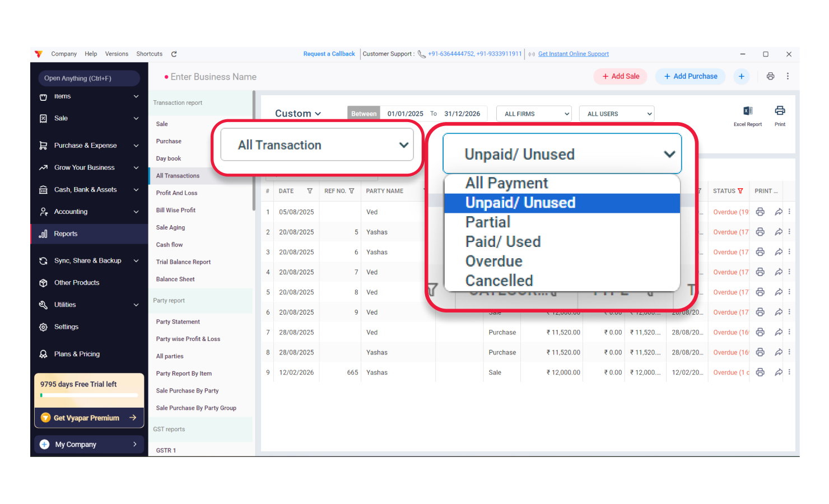Image resolution: width=829 pixels, height=504 pixels.
Task: Click the blue plus quick-add icon
Action: tap(741, 76)
